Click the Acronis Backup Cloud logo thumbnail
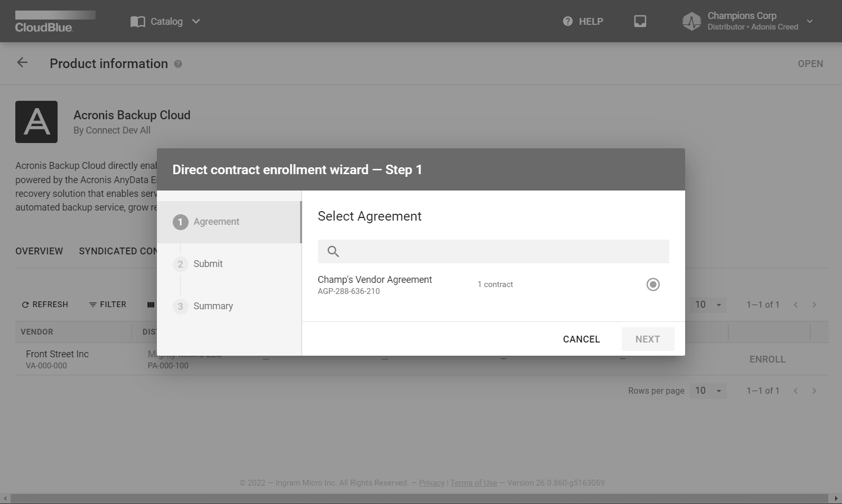This screenshot has height=504, width=842. 36,122
